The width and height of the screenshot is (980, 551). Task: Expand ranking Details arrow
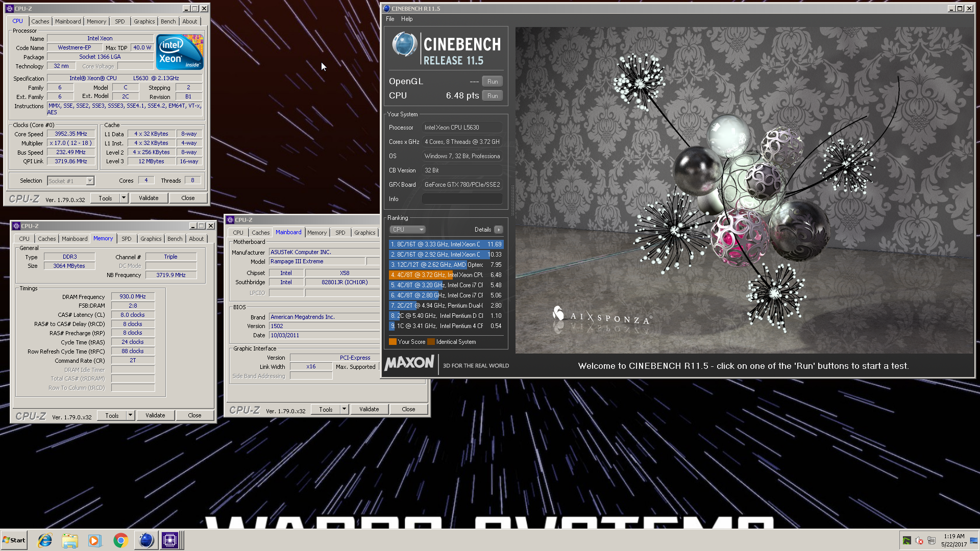pyautogui.click(x=499, y=230)
